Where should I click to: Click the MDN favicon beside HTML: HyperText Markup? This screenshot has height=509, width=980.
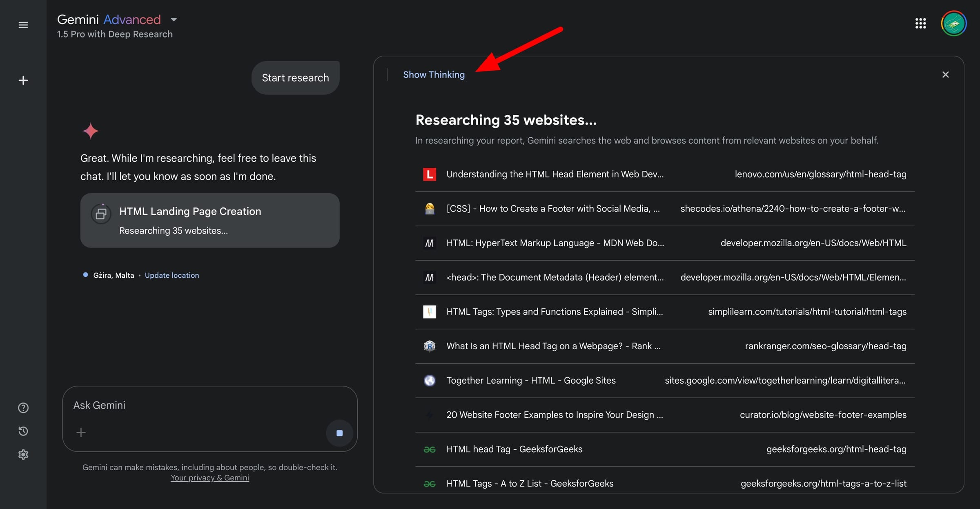[x=430, y=243]
